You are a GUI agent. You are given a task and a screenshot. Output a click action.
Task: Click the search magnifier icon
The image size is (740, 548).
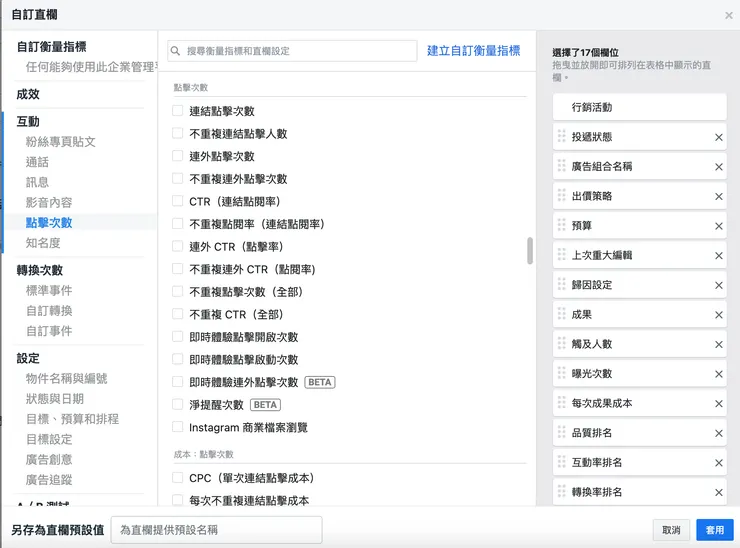175,51
